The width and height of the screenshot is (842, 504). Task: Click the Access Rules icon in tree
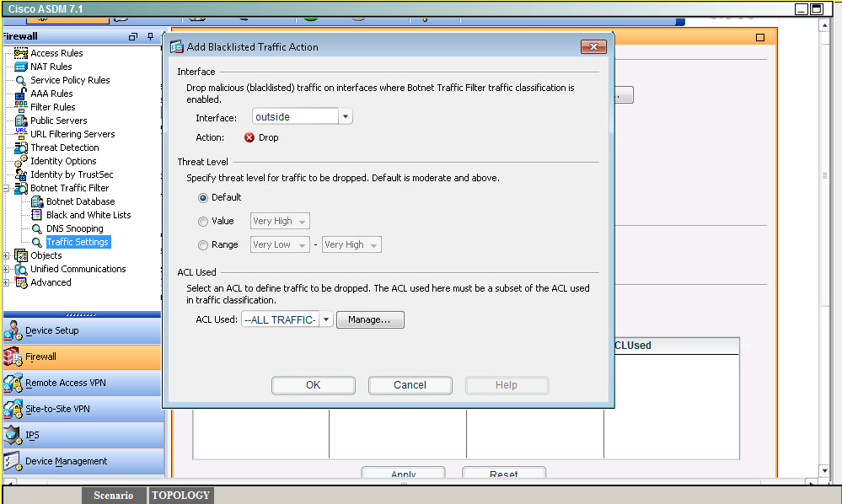point(21,53)
